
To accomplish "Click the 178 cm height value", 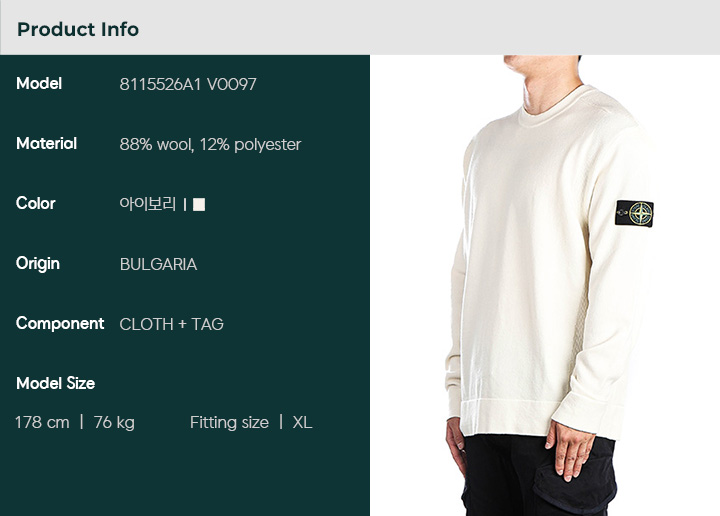I will [x=42, y=422].
